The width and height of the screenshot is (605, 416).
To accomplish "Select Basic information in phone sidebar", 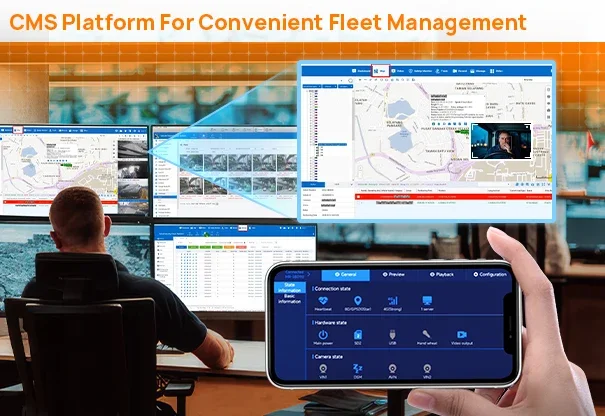I will click(x=289, y=299).
